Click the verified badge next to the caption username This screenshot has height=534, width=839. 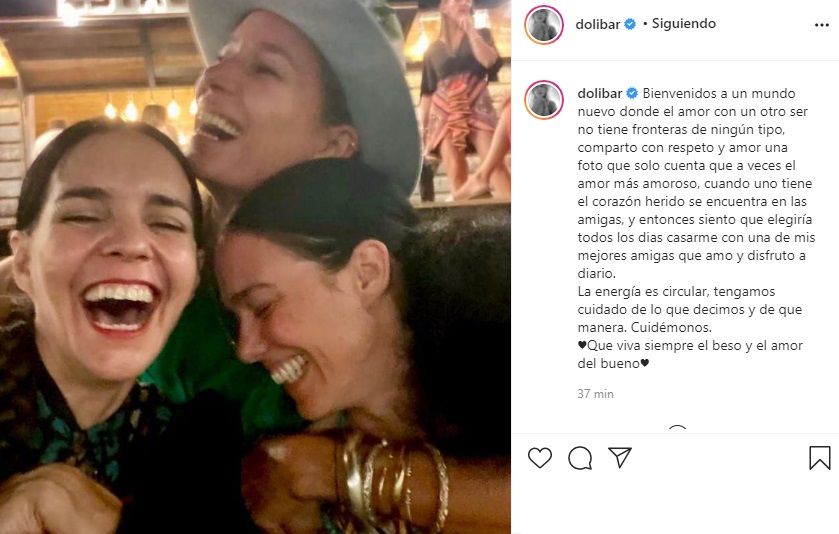(630, 93)
